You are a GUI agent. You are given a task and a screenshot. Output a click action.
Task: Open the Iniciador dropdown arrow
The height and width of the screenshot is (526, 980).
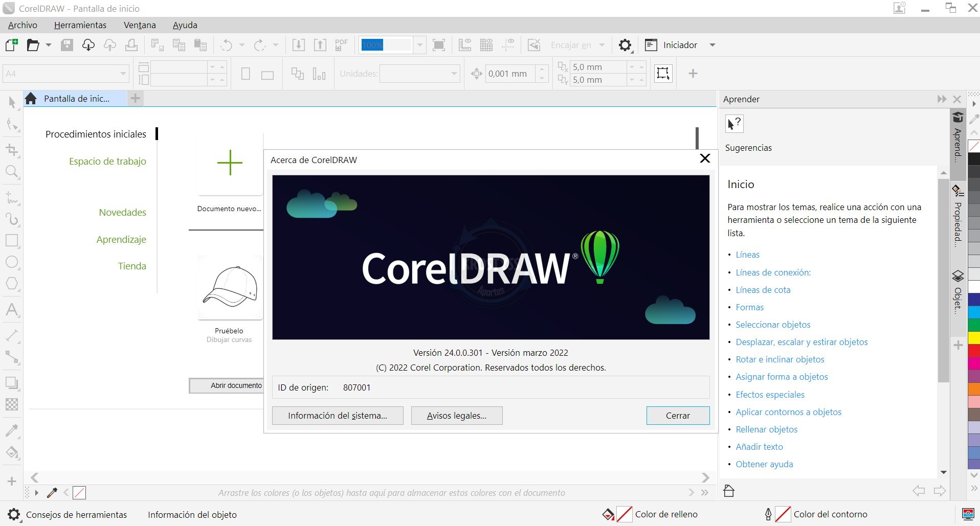coord(713,45)
